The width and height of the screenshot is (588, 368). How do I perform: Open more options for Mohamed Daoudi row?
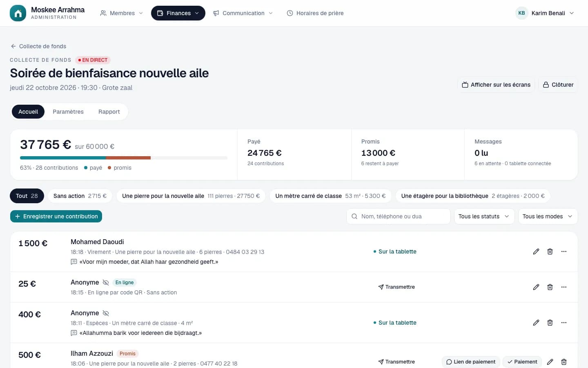[564, 251]
